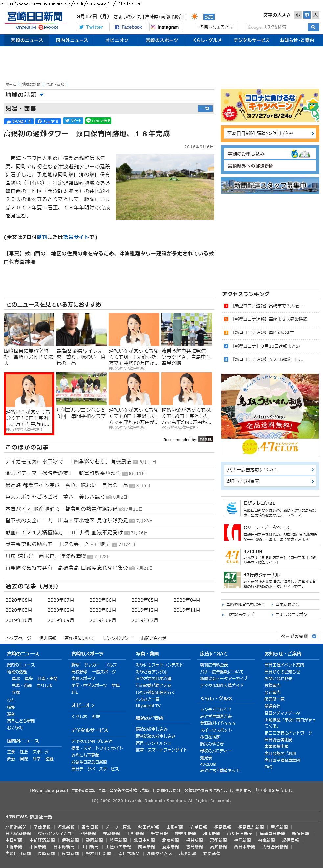Set font size to 中
323x868 pixels.
tap(307, 15)
